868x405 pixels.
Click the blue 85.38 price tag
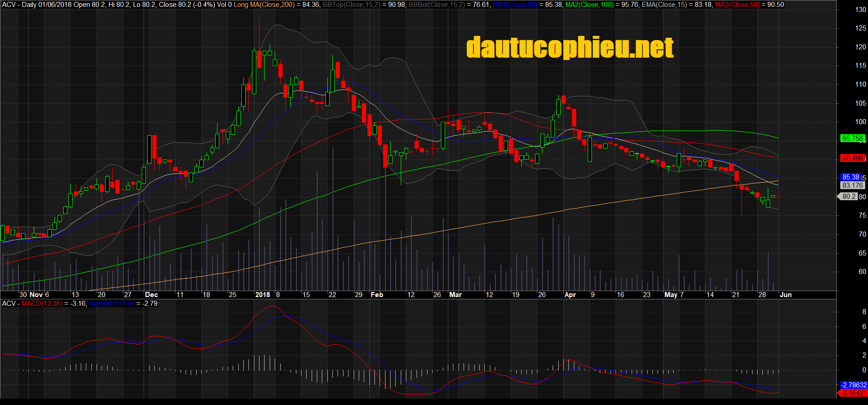(850, 177)
